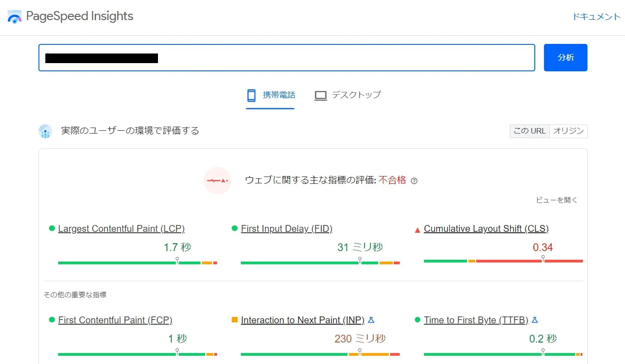The width and height of the screenshot is (625, 364).
Task: Click the green dot beside Time to First Byte
Action: click(417, 320)
